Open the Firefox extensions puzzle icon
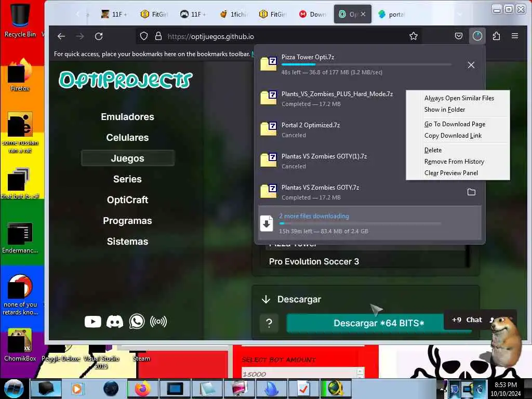This screenshot has width=532, height=399. point(496,36)
